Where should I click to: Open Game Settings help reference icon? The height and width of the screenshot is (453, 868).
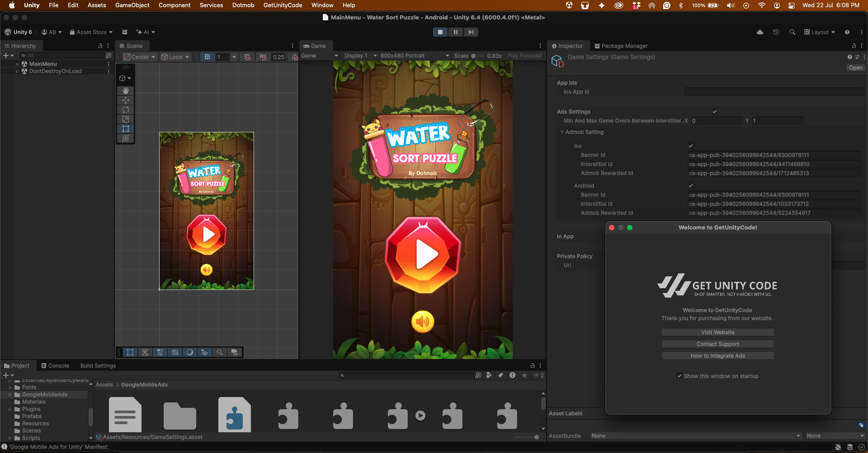(x=850, y=57)
